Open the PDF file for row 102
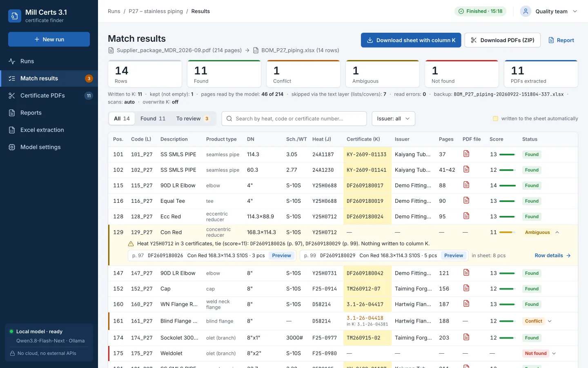 [x=466, y=169]
